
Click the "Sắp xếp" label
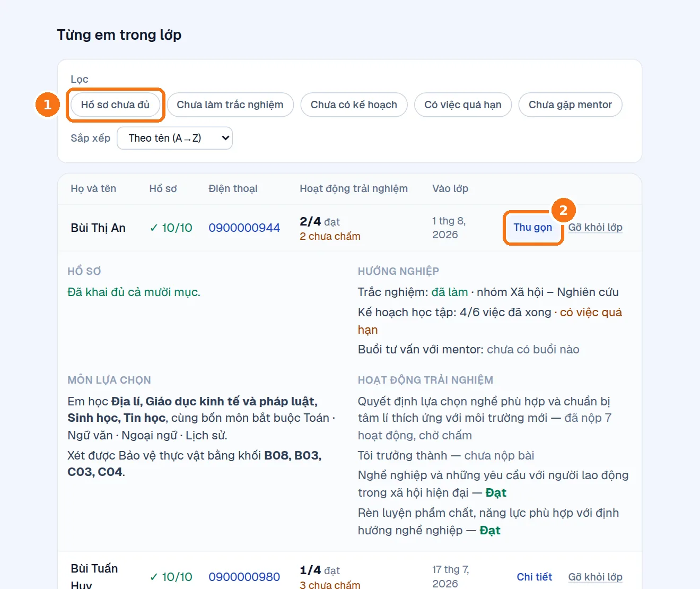pos(91,138)
